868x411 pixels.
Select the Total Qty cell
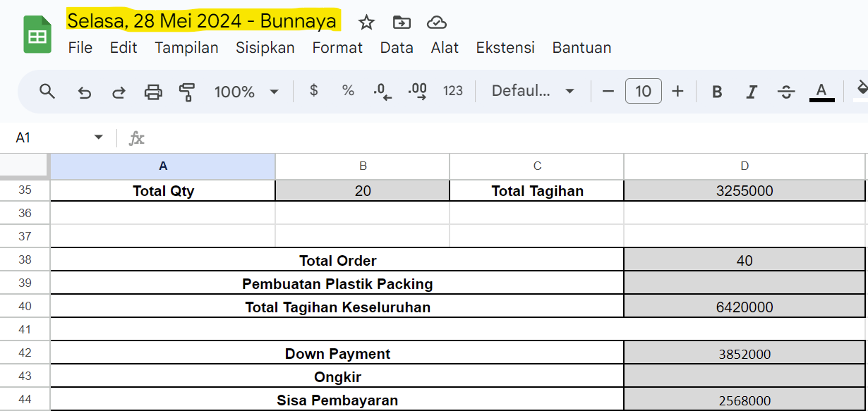pyautogui.click(x=163, y=190)
